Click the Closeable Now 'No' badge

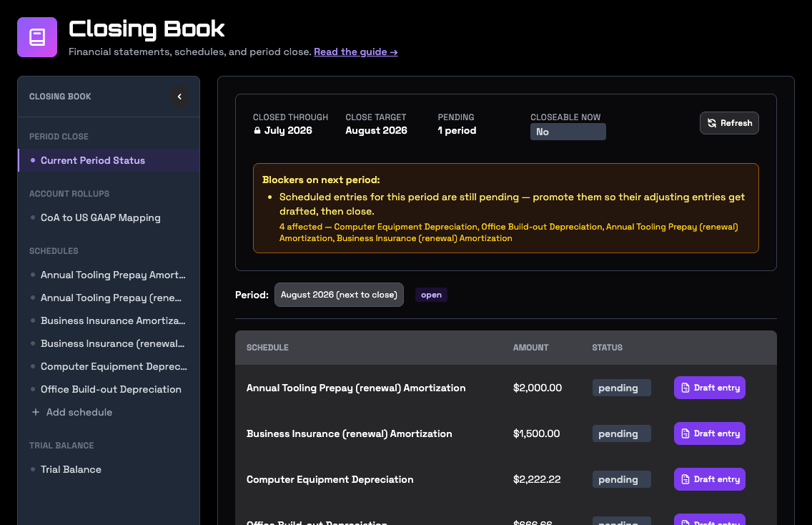(x=568, y=132)
